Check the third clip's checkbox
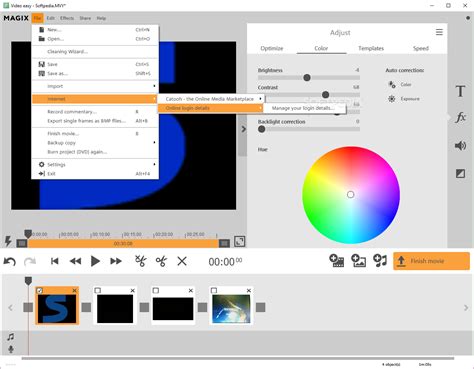The height and width of the screenshot is (369, 474). 156,291
